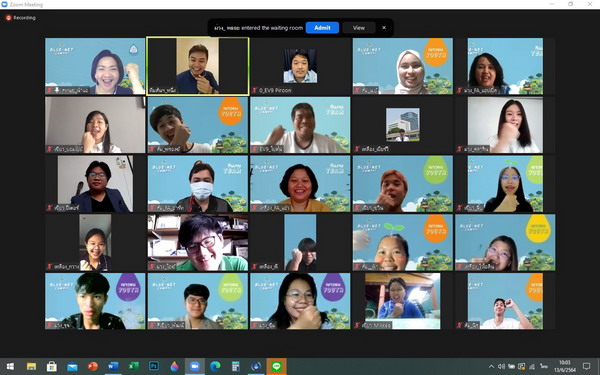Switch to Zoom taskbar icon
The width and height of the screenshot is (600, 375).
[195, 366]
